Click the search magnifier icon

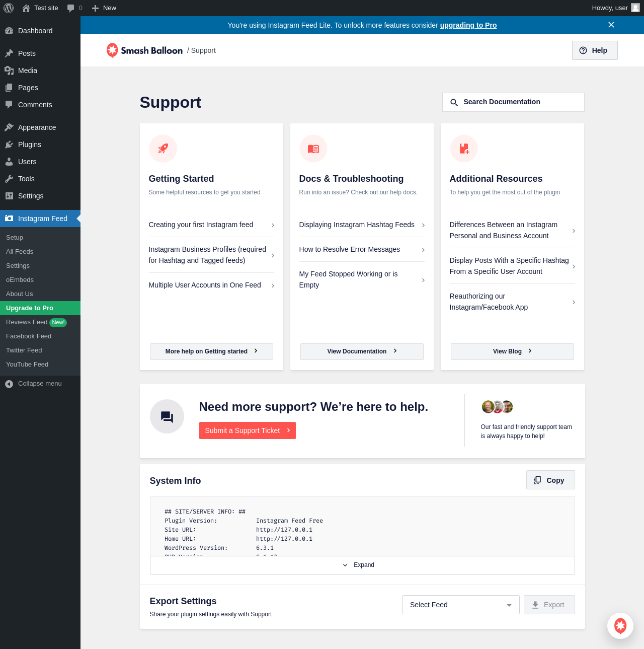tap(454, 102)
